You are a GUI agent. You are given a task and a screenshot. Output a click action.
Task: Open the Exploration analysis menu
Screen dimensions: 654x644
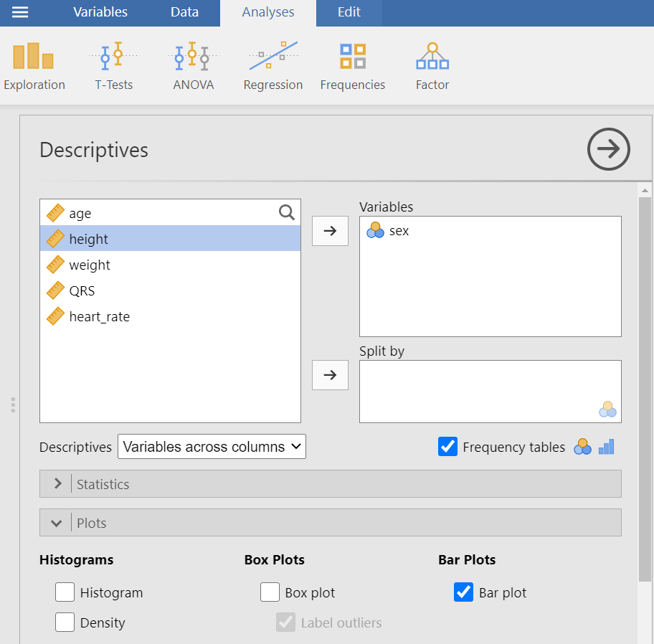tap(34, 66)
